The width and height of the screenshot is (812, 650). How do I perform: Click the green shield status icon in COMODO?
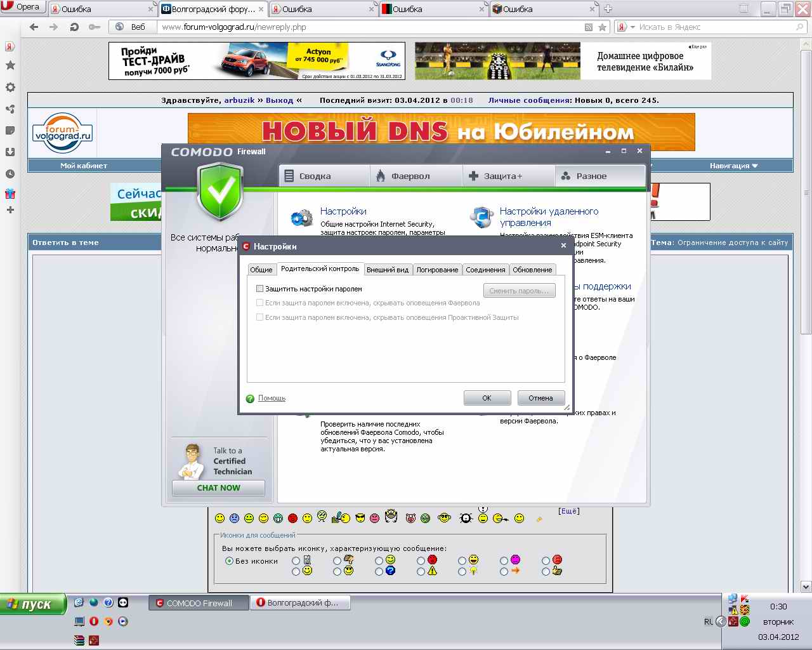click(x=219, y=192)
